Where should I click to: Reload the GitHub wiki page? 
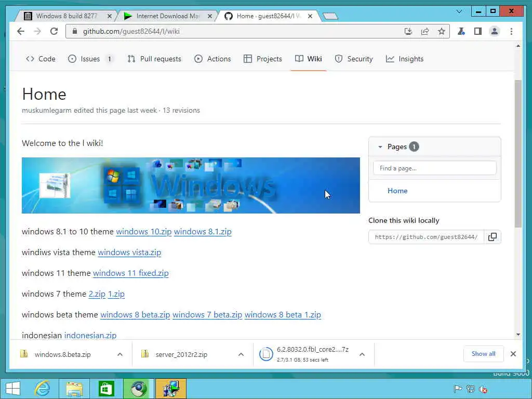(x=54, y=32)
